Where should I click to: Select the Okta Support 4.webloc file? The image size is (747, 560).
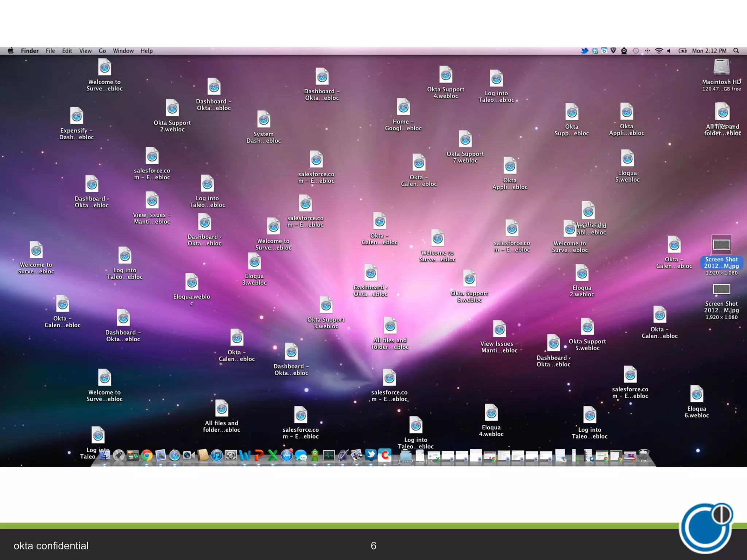point(445,75)
